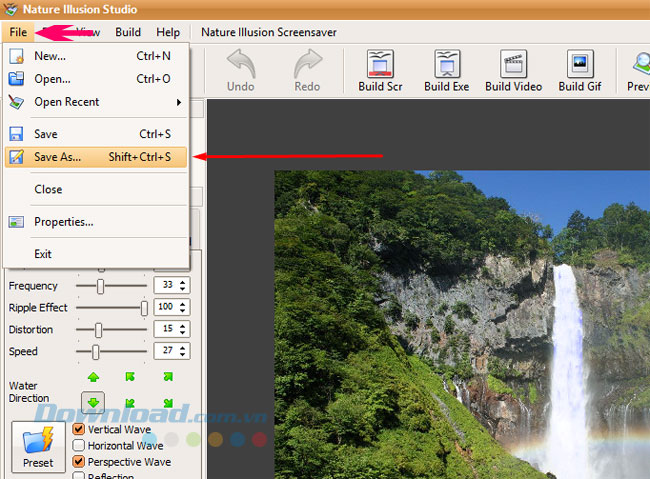
Task: Click the Build Video toolbar icon
Action: point(513,64)
